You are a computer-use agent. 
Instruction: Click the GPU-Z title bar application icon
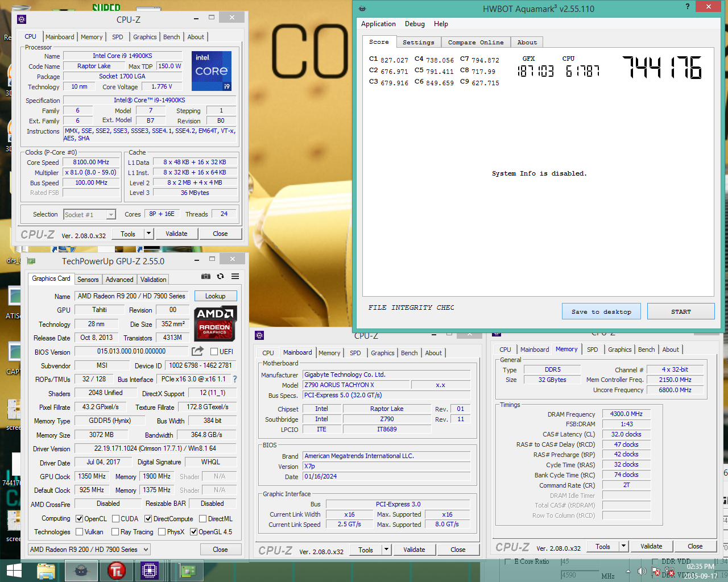click(31, 261)
